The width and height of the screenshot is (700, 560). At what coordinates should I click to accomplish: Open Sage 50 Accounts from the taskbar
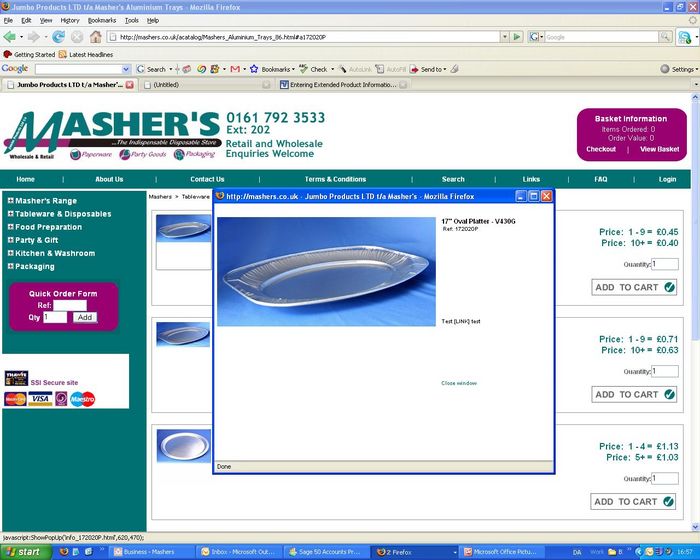click(x=326, y=551)
